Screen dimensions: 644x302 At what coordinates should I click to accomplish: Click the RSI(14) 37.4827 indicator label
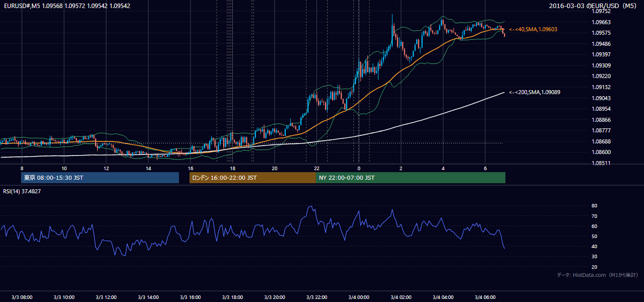click(22, 191)
